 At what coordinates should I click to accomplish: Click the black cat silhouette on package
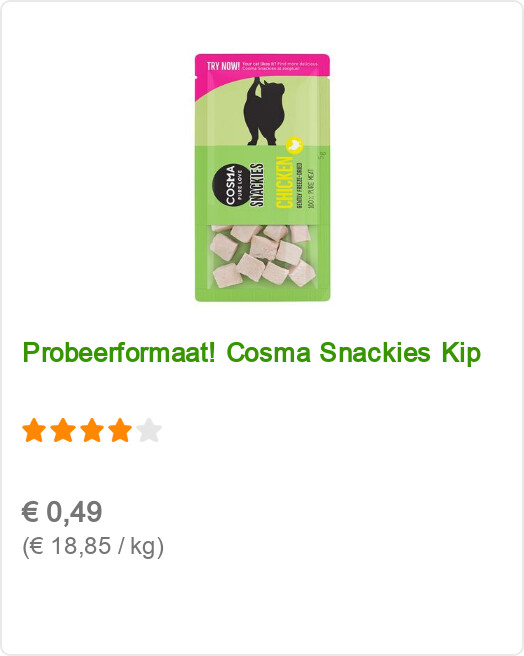pos(263,111)
